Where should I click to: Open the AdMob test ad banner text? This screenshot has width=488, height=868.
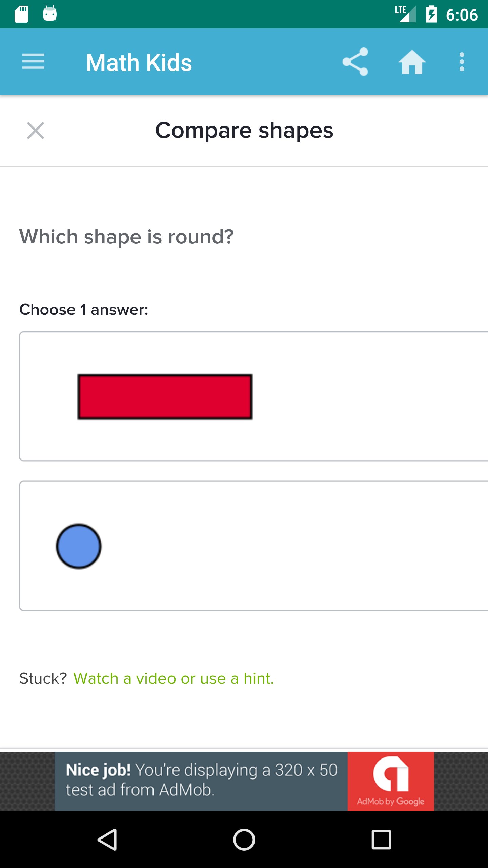coord(201,780)
